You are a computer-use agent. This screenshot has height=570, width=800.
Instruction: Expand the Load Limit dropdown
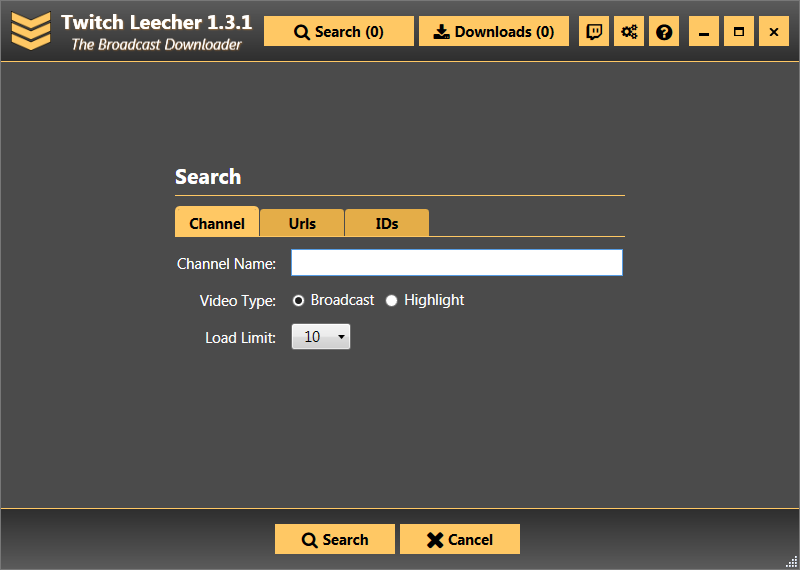pyautogui.click(x=321, y=337)
